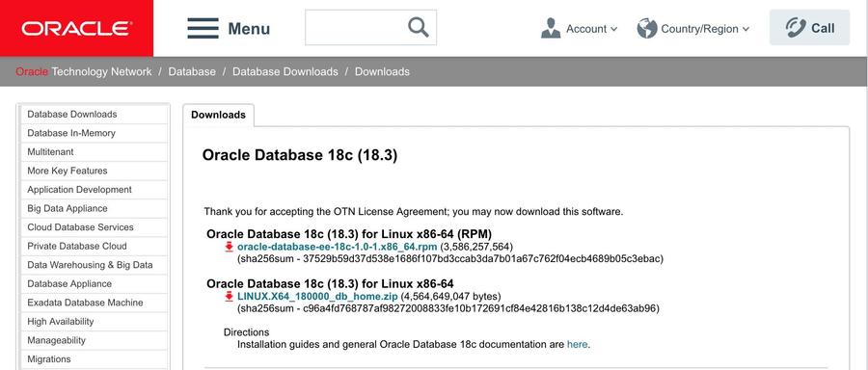This screenshot has height=370, width=868.
Task: Click the sha256sum line starting 37529b59
Action: tap(450, 259)
